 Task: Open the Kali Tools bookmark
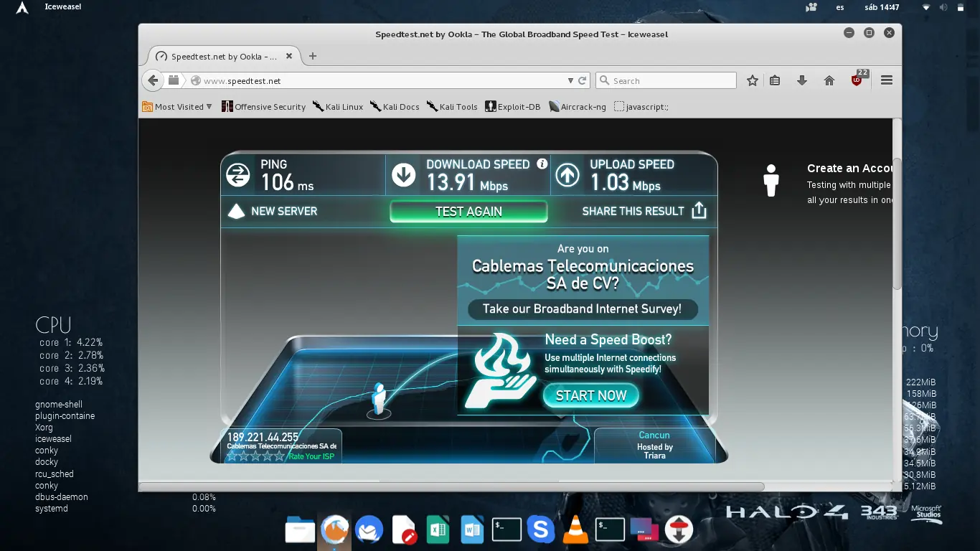click(x=452, y=107)
